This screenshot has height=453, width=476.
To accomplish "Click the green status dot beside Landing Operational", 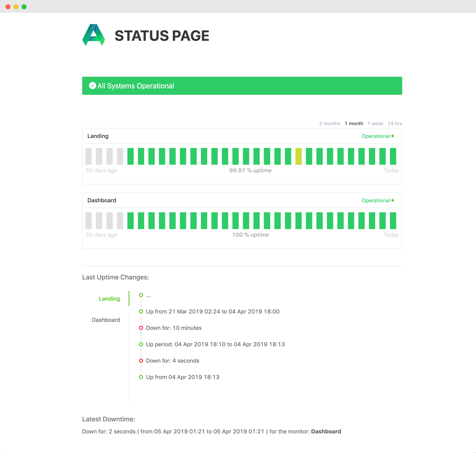I will 392,136.
